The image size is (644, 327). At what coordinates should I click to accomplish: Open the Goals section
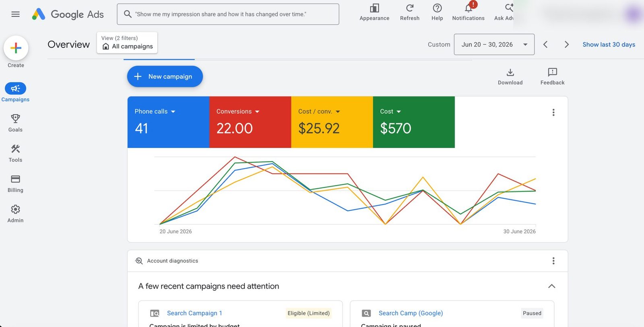15,123
